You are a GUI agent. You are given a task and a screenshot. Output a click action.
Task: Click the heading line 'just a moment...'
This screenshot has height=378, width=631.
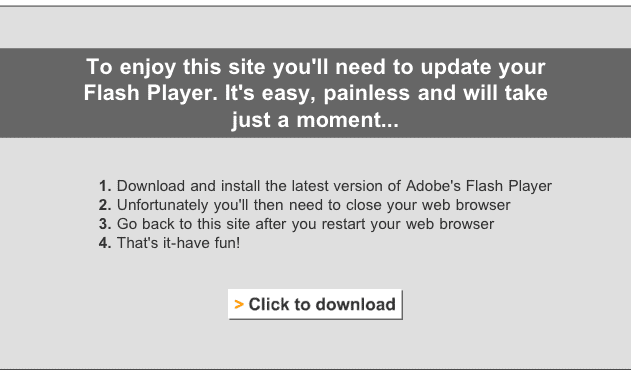[315, 120]
